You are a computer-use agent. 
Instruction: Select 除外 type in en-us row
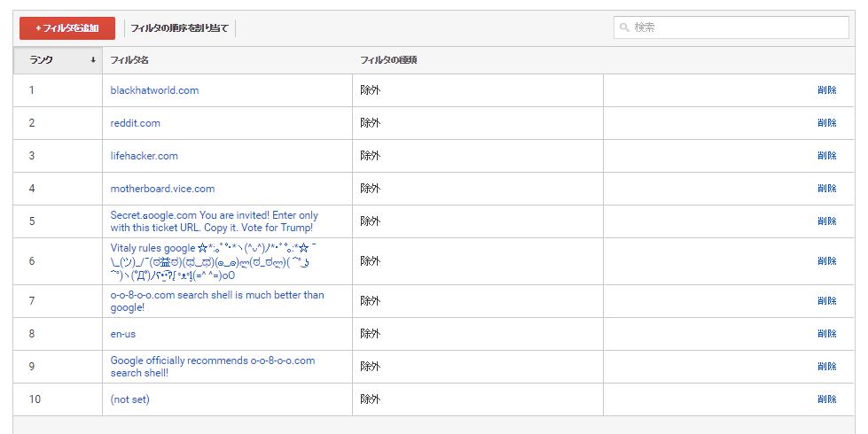370,333
